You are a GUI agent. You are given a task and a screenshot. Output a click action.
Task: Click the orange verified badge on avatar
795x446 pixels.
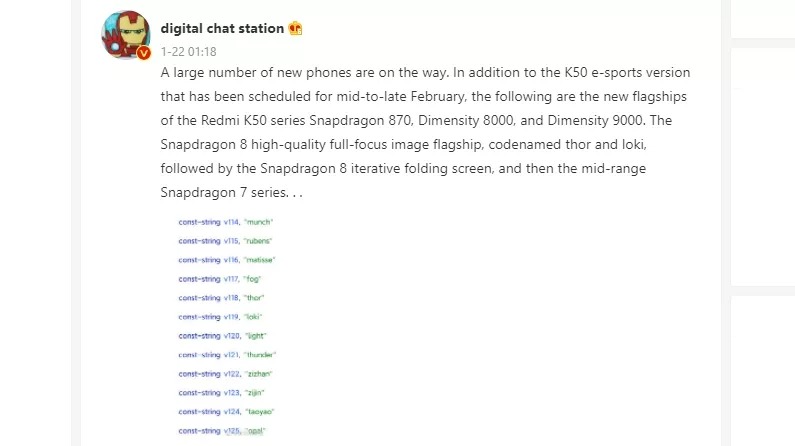click(143, 53)
